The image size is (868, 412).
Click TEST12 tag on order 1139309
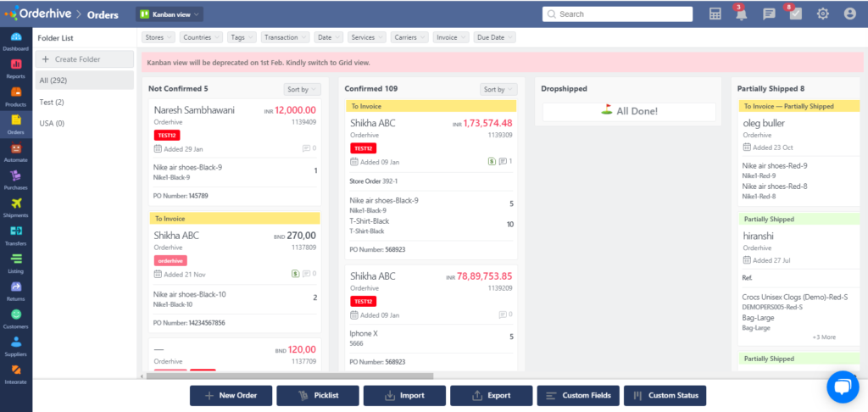coord(363,148)
